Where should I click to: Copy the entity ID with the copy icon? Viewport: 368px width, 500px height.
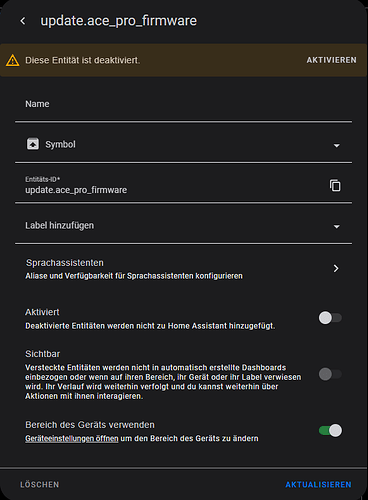[x=335, y=185]
